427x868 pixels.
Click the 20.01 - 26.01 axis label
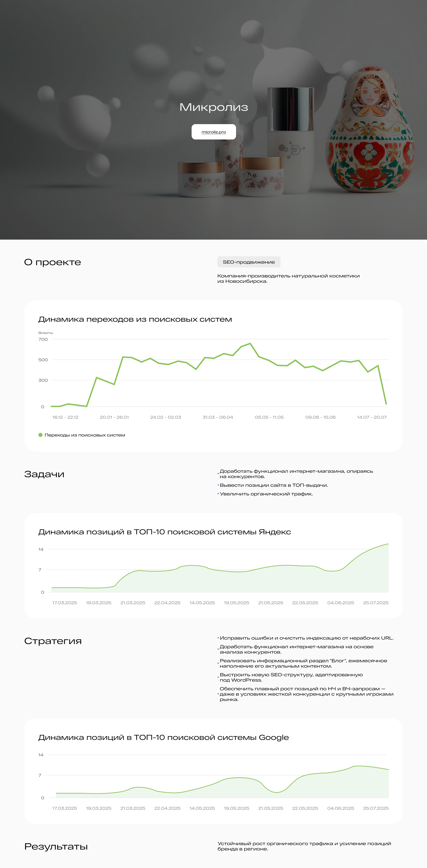[114, 417]
